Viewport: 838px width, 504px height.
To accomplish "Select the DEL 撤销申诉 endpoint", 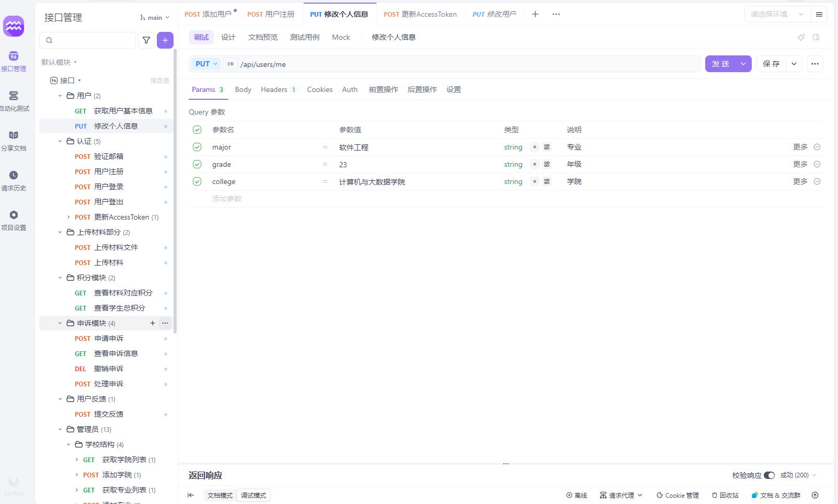I will tap(106, 369).
